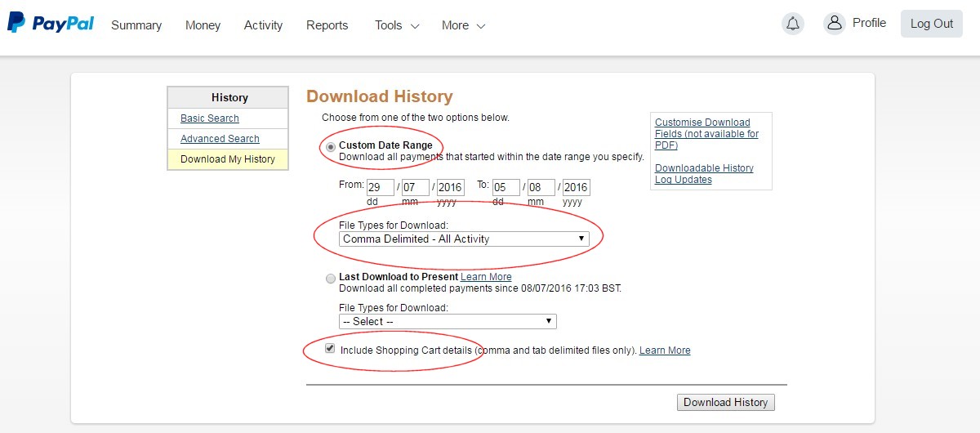The height and width of the screenshot is (433, 980).
Task: Click the To year field showing 2016
Action: tap(577, 187)
